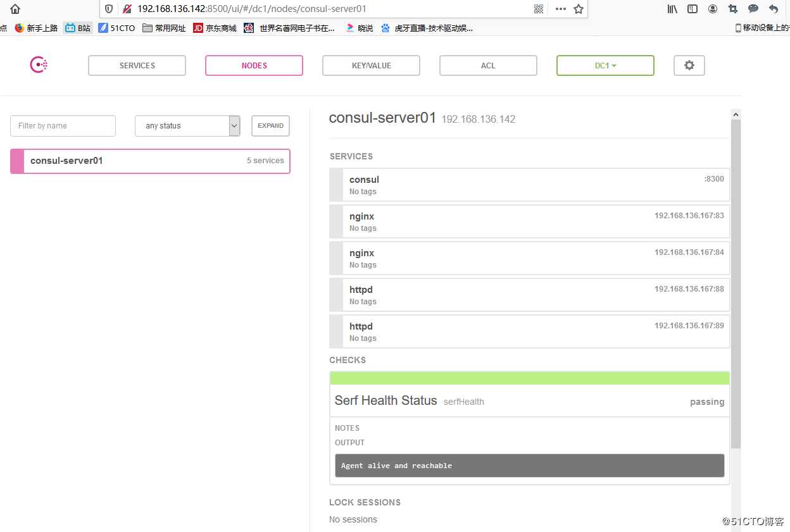Click the browser address bar URL
The image size is (790, 532).
tap(252, 9)
